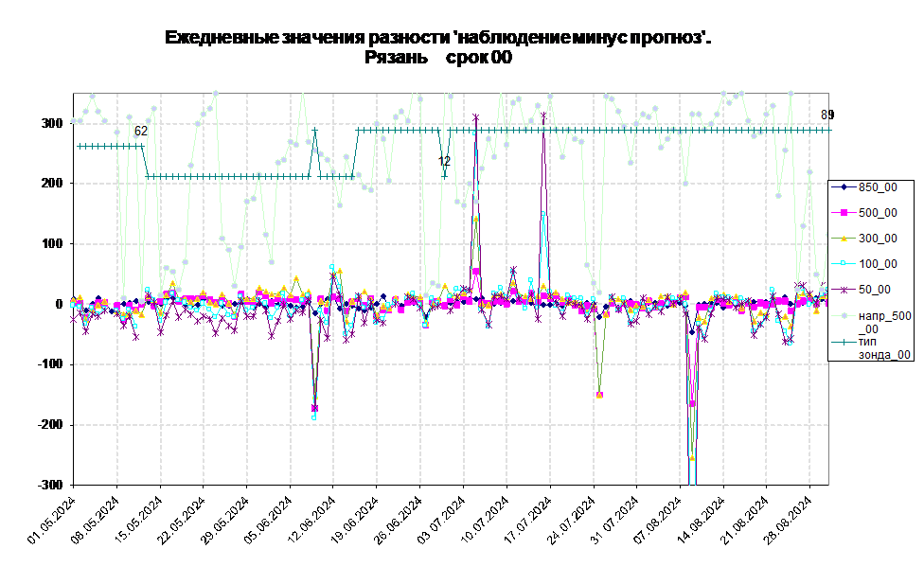Click the 50_00 legend entry
Image resolution: width=924 pixels, height=567 pixels.
click(x=862, y=290)
